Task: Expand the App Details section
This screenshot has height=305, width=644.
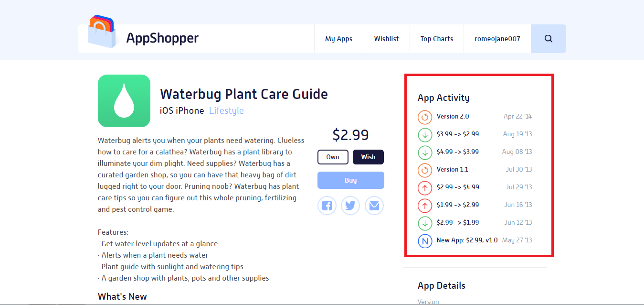Action: tap(441, 285)
